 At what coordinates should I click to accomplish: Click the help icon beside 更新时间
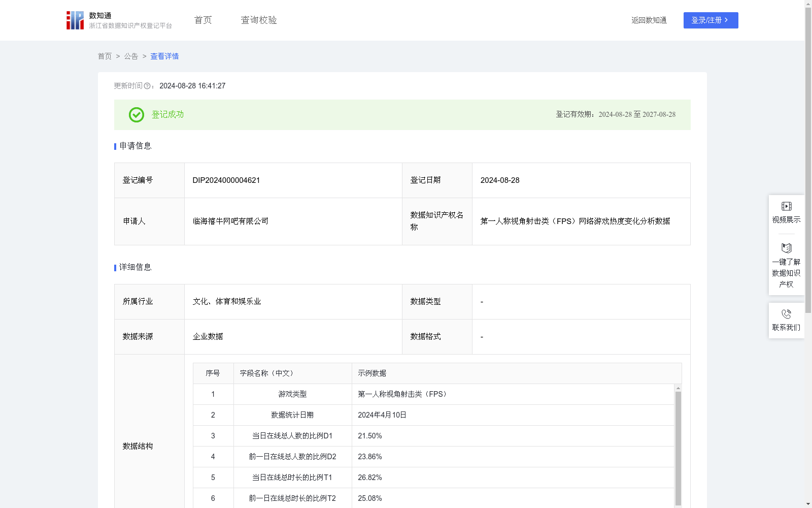point(147,86)
